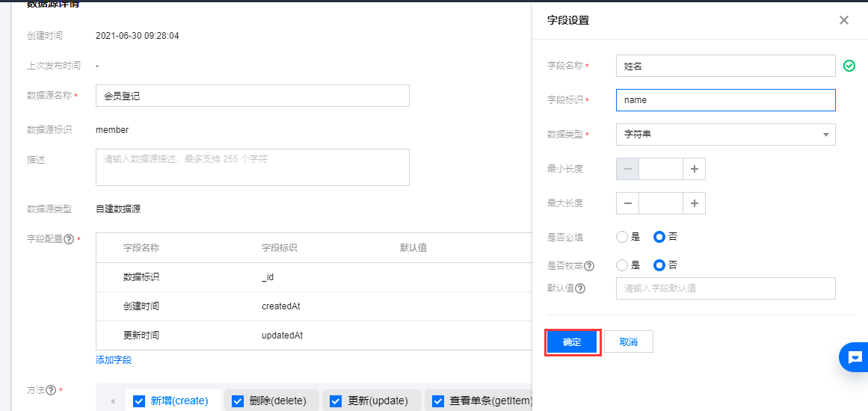Click the 描述 textarea
868x411 pixels.
(x=253, y=167)
